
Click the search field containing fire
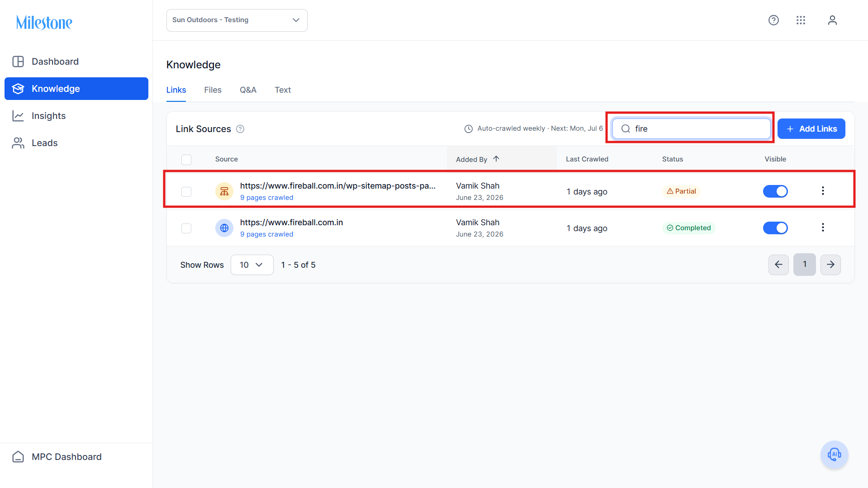[691, 129]
